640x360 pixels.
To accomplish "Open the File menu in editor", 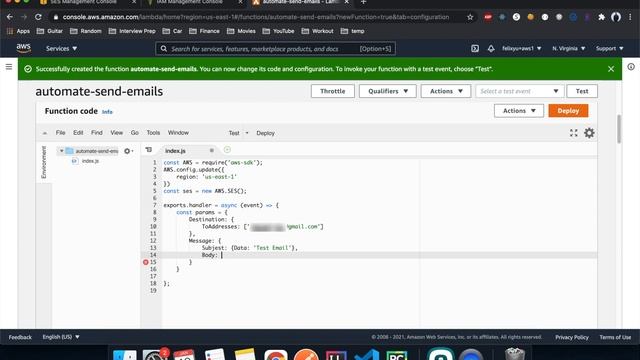I will (x=60, y=133).
